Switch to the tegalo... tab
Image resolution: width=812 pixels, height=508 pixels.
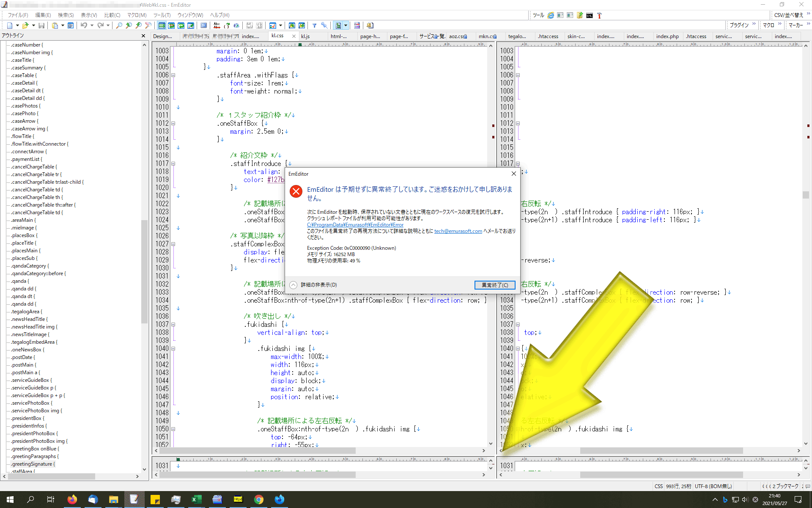click(x=517, y=36)
